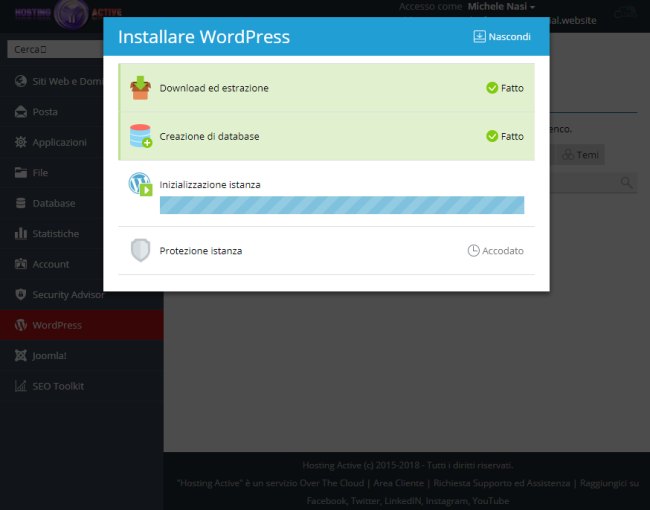Open Applicazioni in the sidebar

point(51,142)
